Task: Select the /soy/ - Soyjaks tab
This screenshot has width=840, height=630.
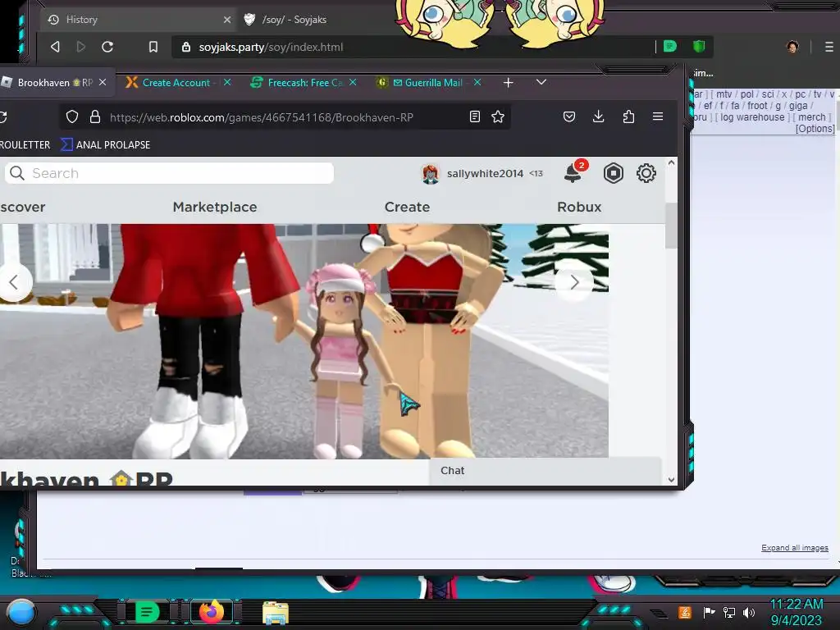Action: (294, 20)
